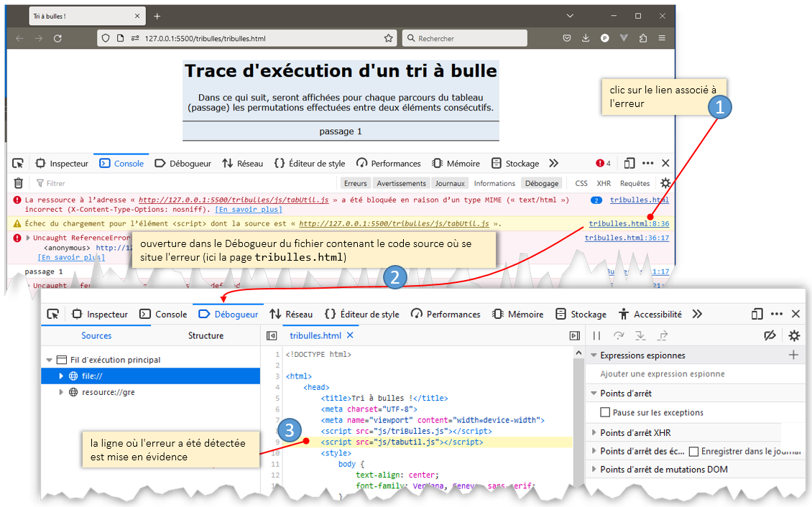Toggle the deactivate breakpoints icon
The height and width of the screenshot is (507, 812).
tap(770, 335)
